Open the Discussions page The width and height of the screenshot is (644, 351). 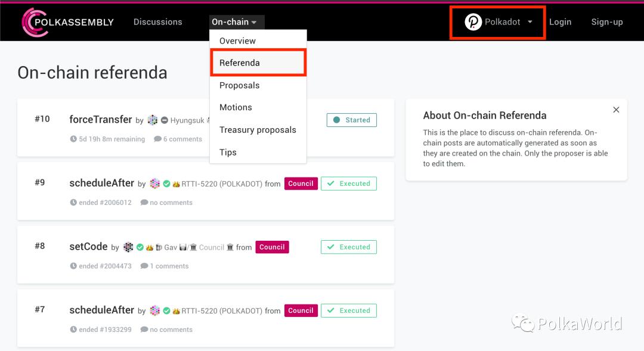pyautogui.click(x=157, y=22)
